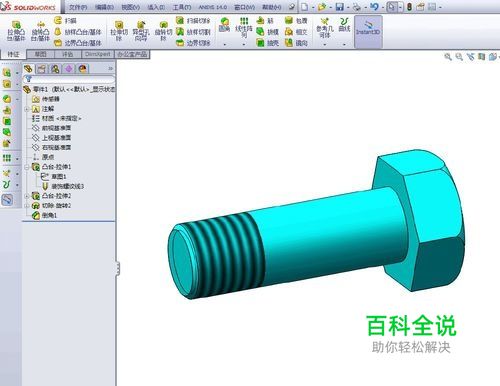Open the dropdown arrow next to Save
Viewport: 500px width, 386px height.
pyautogui.click(x=348, y=7)
